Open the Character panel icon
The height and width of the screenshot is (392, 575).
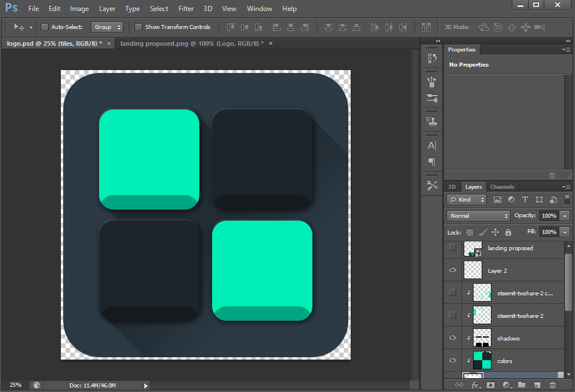point(432,145)
